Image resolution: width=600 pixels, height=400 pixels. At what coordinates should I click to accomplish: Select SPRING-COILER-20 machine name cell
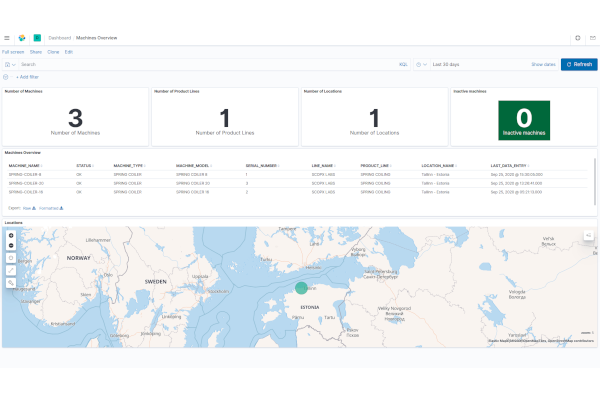click(x=26, y=183)
